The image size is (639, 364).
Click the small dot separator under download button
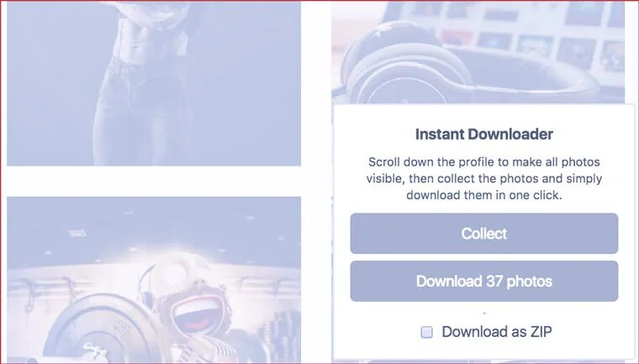point(484,314)
